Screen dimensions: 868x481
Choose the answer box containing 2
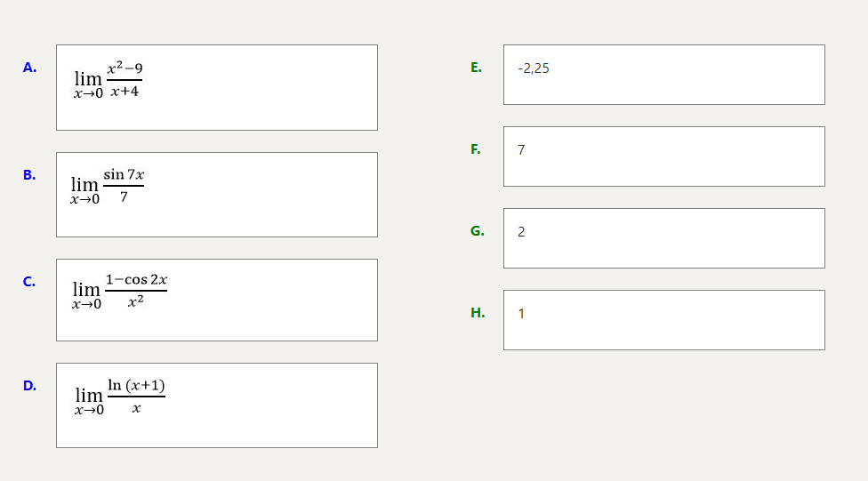(663, 238)
